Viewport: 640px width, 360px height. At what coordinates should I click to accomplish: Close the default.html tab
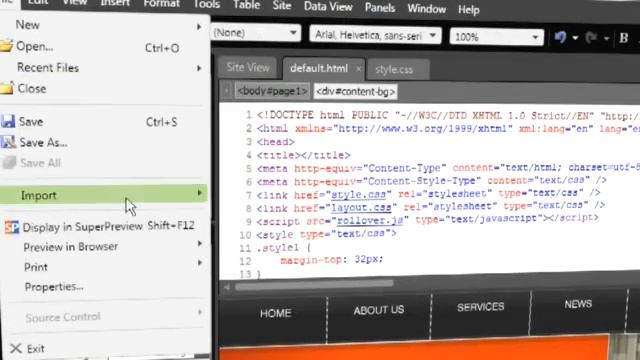point(358,69)
